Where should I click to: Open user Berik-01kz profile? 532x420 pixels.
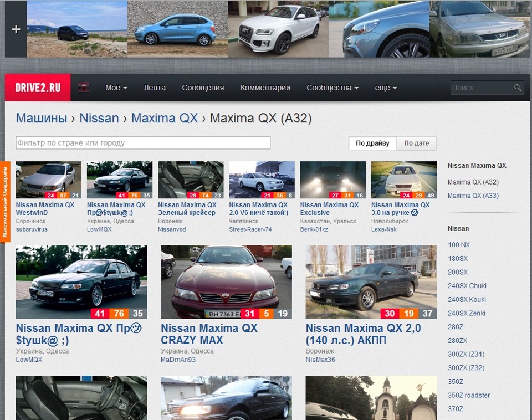tap(314, 229)
